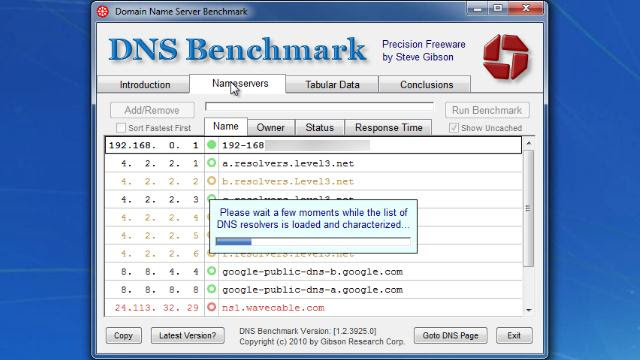The width and height of the screenshot is (640, 360).
Task: Click green status ring for google-public-dns-b
Action: pos(211,271)
